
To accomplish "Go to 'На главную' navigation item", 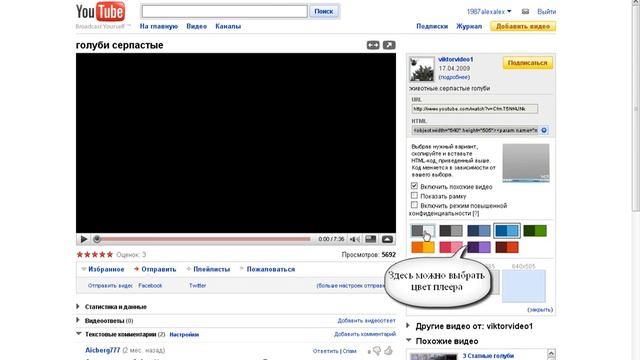I will 159,26.
